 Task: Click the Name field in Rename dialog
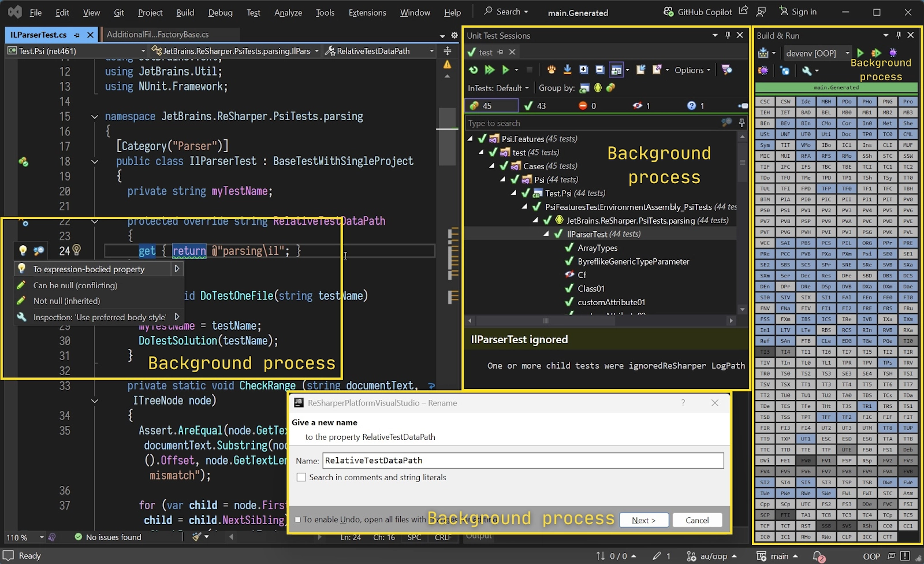coord(523,461)
